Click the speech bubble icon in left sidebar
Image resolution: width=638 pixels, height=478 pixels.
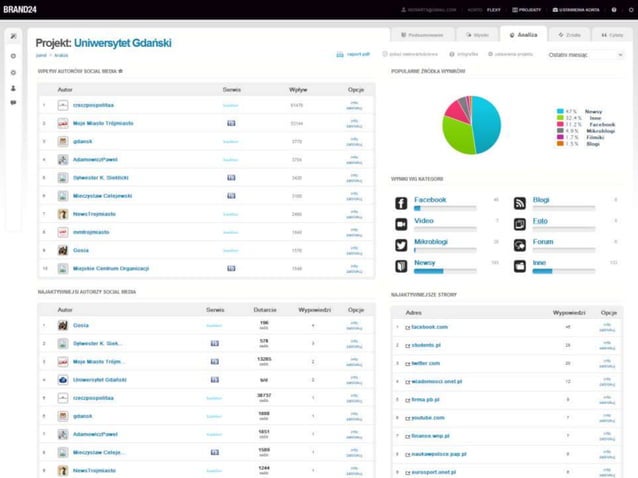pos(13,103)
